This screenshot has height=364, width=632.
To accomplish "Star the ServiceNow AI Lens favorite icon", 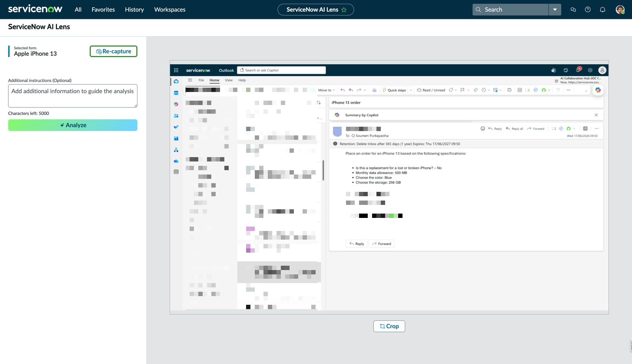I will pos(344,10).
